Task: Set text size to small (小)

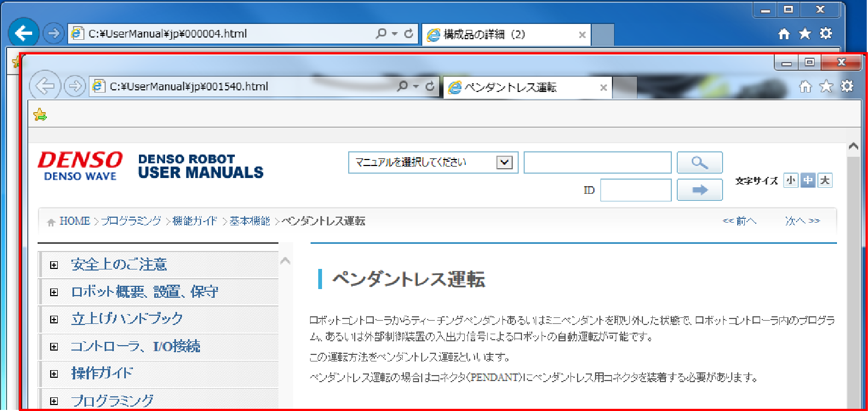Action: tap(791, 180)
